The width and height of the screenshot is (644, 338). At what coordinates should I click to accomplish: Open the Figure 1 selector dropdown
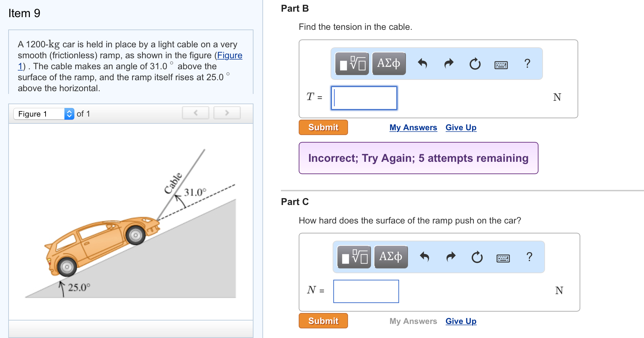[x=44, y=114]
